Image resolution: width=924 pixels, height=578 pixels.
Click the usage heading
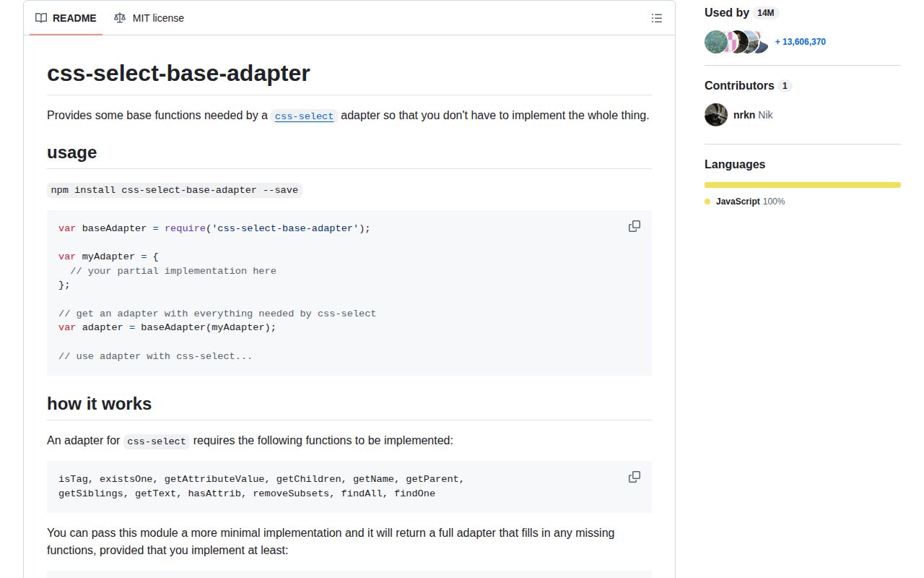pyautogui.click(x=71, y=152)
